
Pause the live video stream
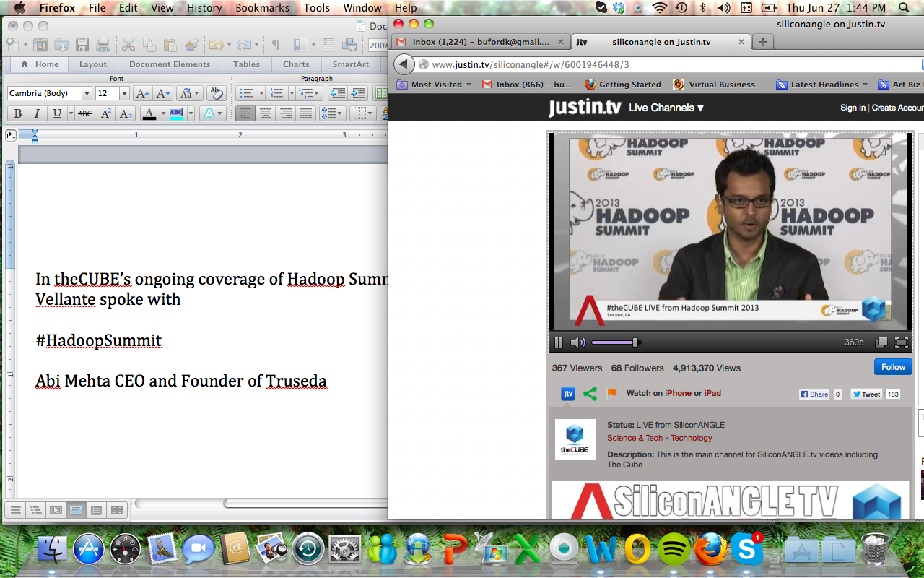click(x=558, y=342)
